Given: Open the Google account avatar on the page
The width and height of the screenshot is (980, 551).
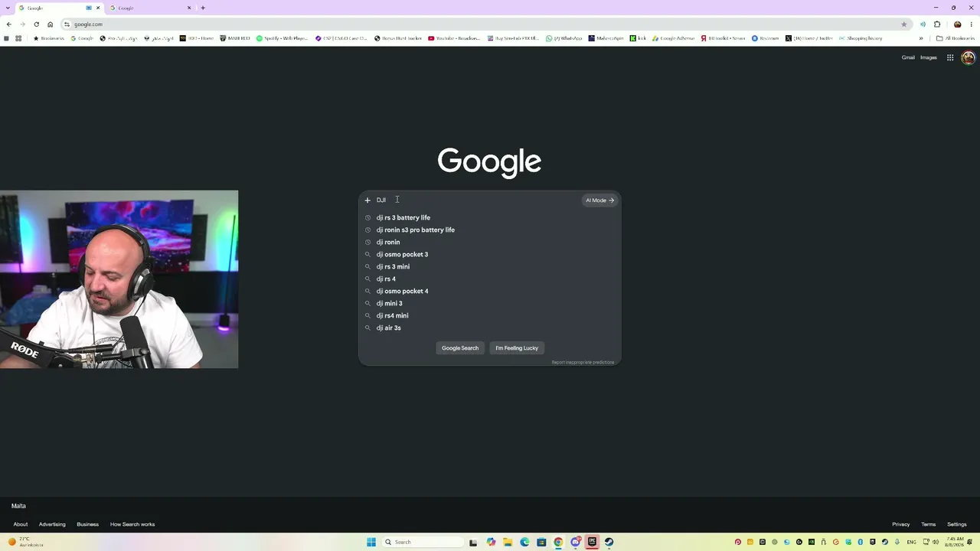Looking at the screenshot, I should coord(968,57).
